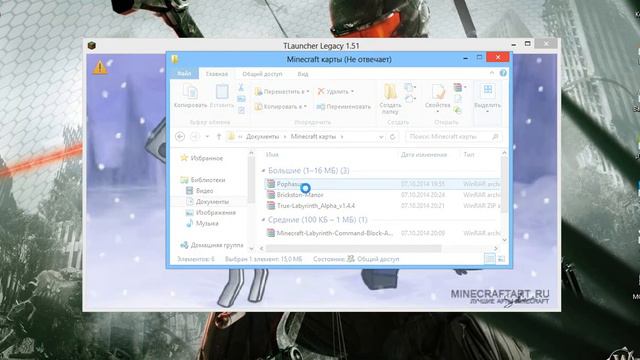Click Документы in the address breadcrumb
The height and width of the screenshot is (360, 640).
[x=262, y=137]
